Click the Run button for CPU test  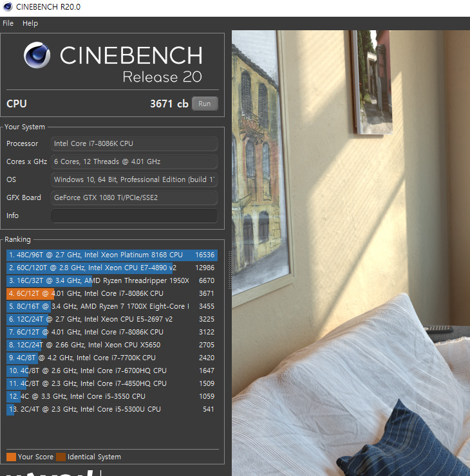205,104
